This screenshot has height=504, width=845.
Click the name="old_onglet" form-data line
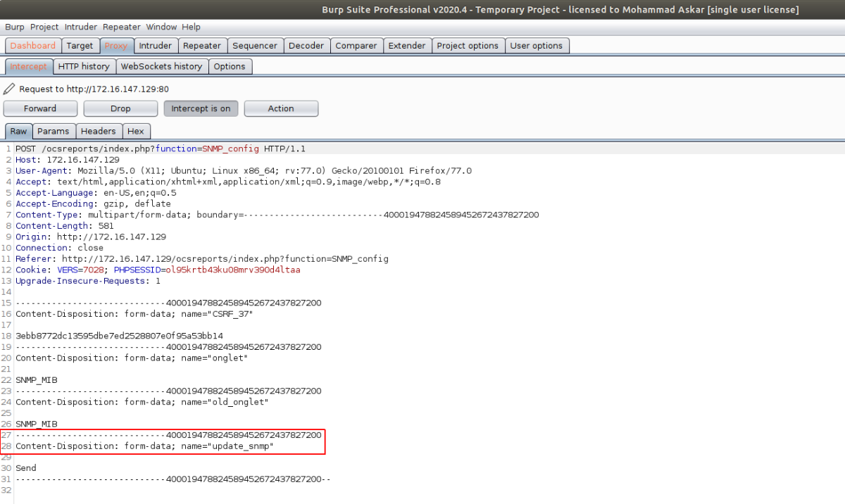point(142,402)
